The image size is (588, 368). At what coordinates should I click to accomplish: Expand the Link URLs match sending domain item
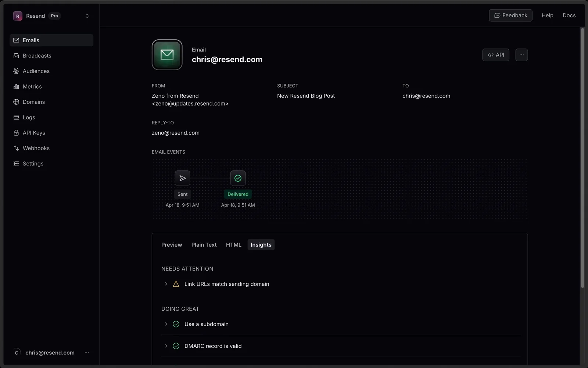(x=166, y=284)
